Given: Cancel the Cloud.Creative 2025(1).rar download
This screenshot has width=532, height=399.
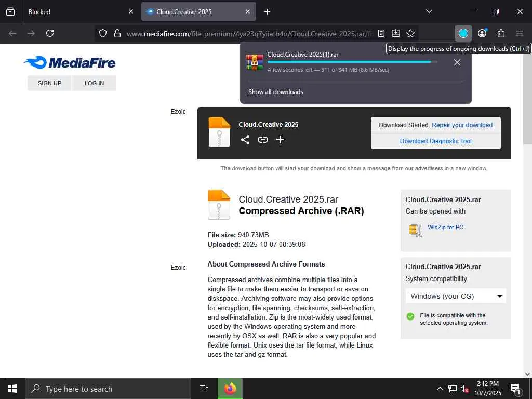Looking at the screenshot, I should click(457, 62).
